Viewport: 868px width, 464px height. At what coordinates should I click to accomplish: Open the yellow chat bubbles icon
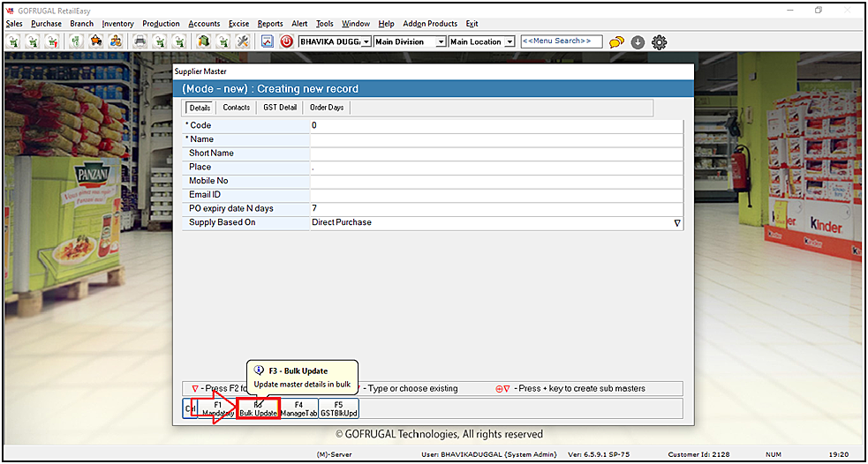pos(616,42)
